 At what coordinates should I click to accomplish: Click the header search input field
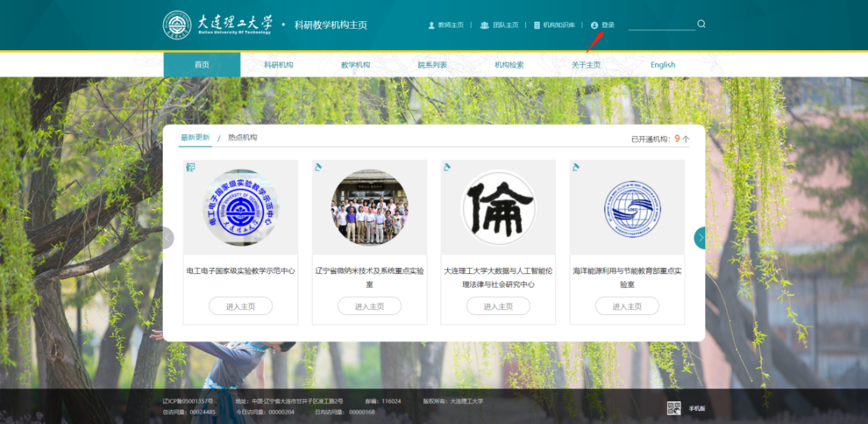(x=661, y=24)
